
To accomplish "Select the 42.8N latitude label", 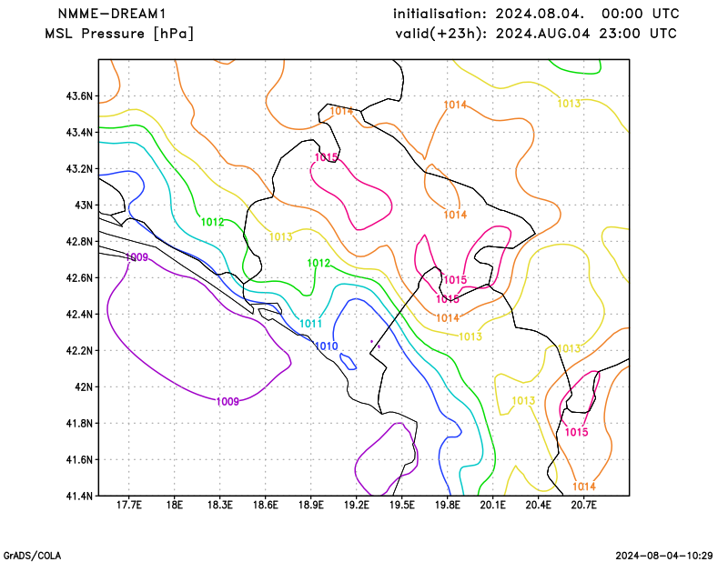I will coord(79,242).
